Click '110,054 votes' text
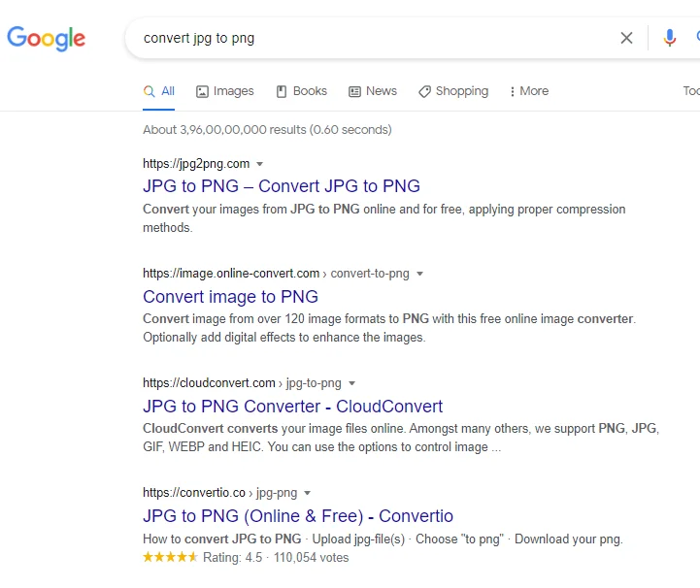This screenshot has width=700, height=588. pos(311,558)
